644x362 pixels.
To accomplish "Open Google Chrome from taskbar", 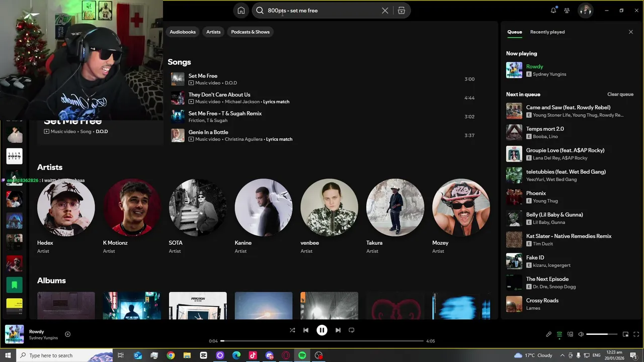I will click(171, 355).
